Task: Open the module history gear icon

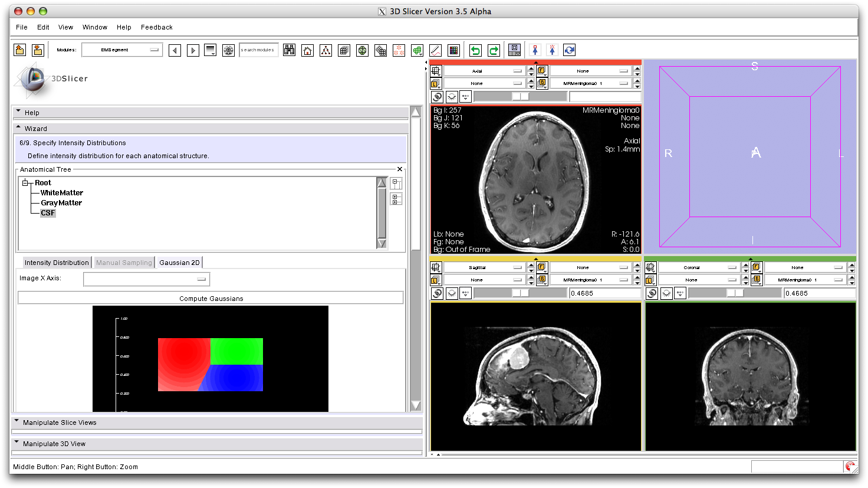Action: (x=228, y=50)
